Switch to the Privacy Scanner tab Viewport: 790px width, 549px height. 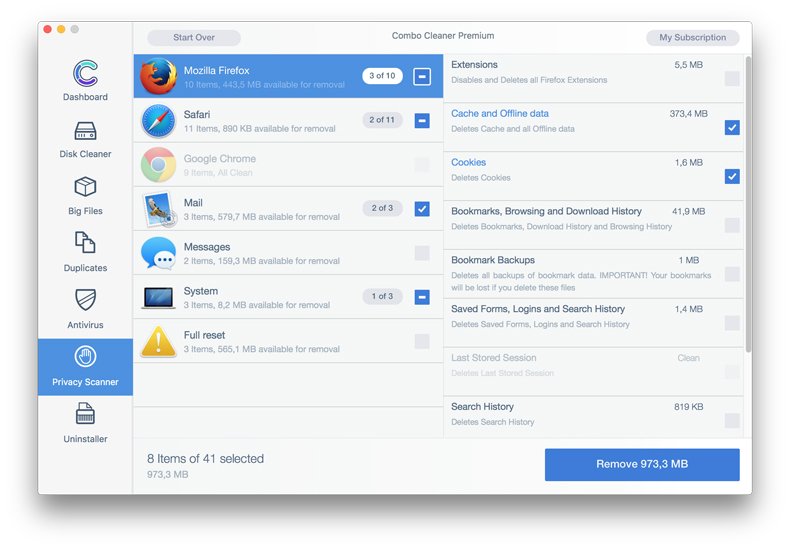click(x=85, y=367)
